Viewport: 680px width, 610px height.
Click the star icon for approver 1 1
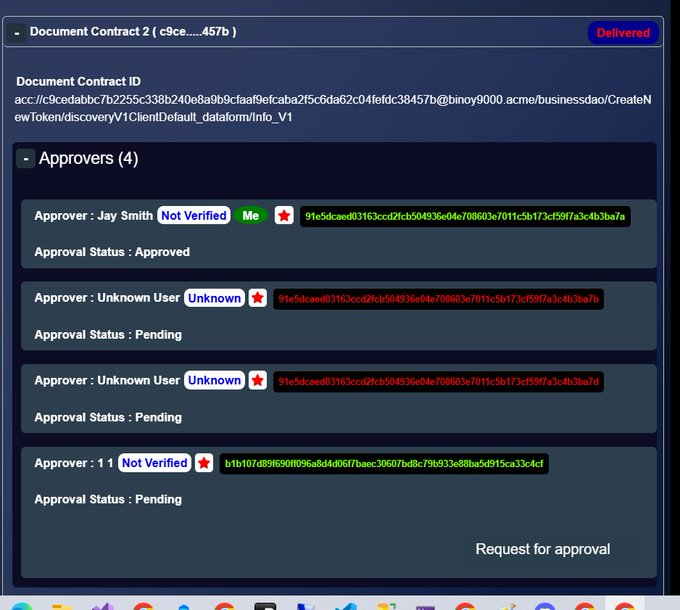[x=204, y=463]
